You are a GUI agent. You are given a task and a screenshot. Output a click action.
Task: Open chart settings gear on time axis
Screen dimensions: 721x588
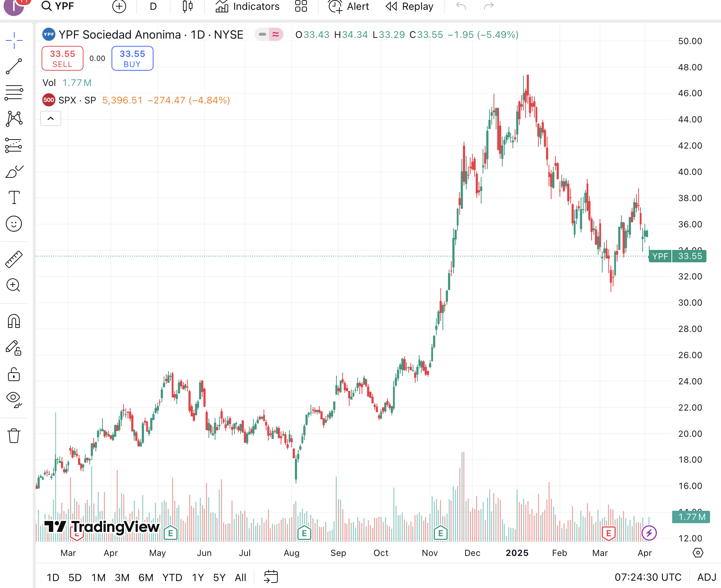click(x=698, y=553)
